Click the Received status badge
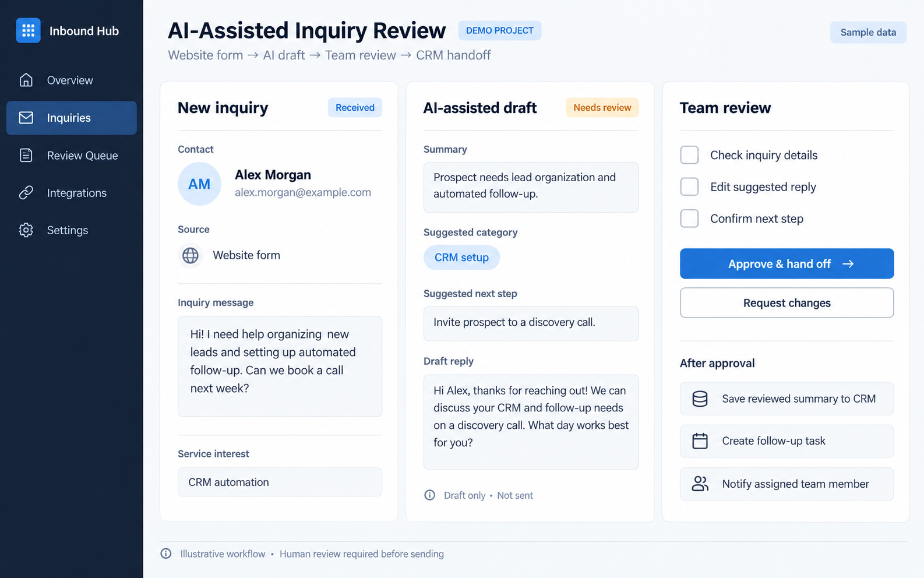This screenshot has width=924, height=578. coord(355,108)
